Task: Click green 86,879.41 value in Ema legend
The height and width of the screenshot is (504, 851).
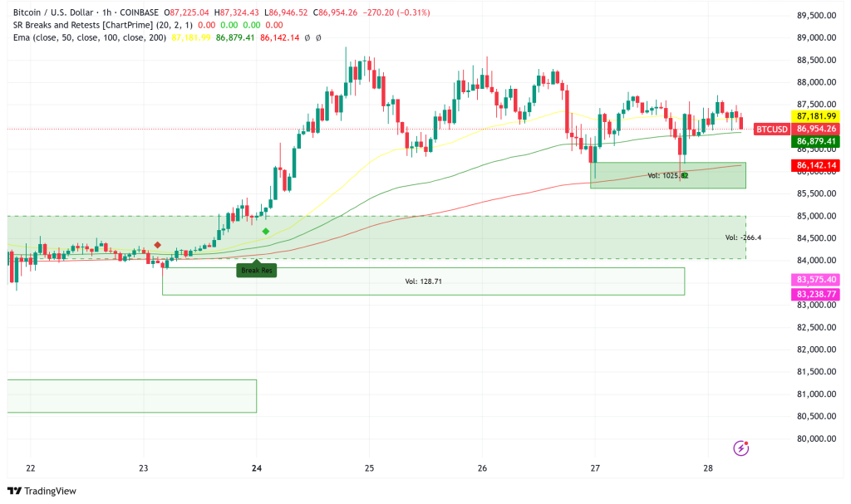Action: (235, 38)
